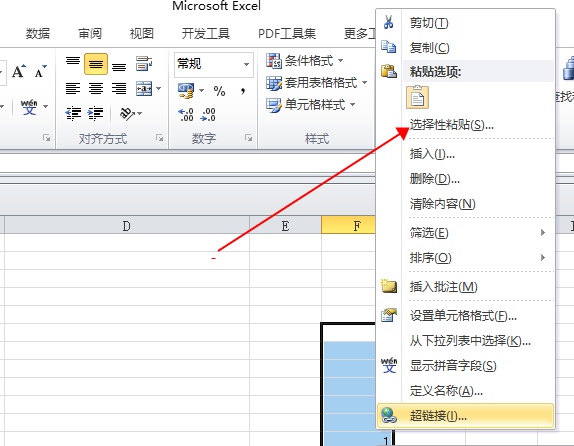Viewport: 574px width, 446px height.
Task: Click the Cut scissors icon in context menu
Action: coord(388,22)
